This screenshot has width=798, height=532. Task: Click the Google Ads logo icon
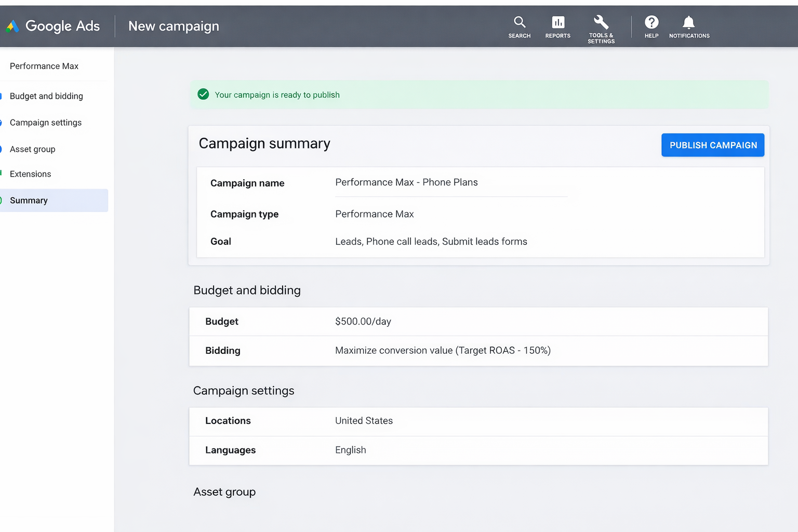[12, 26]
